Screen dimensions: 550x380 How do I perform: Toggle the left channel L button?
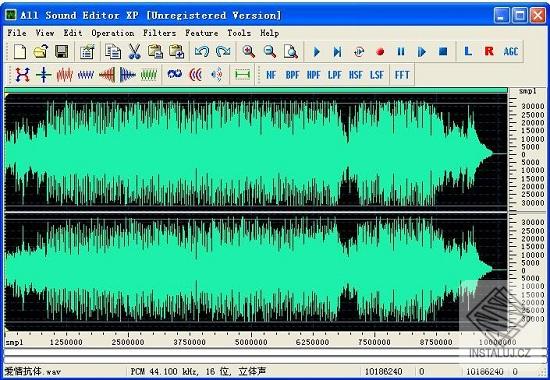coord(468,52)
